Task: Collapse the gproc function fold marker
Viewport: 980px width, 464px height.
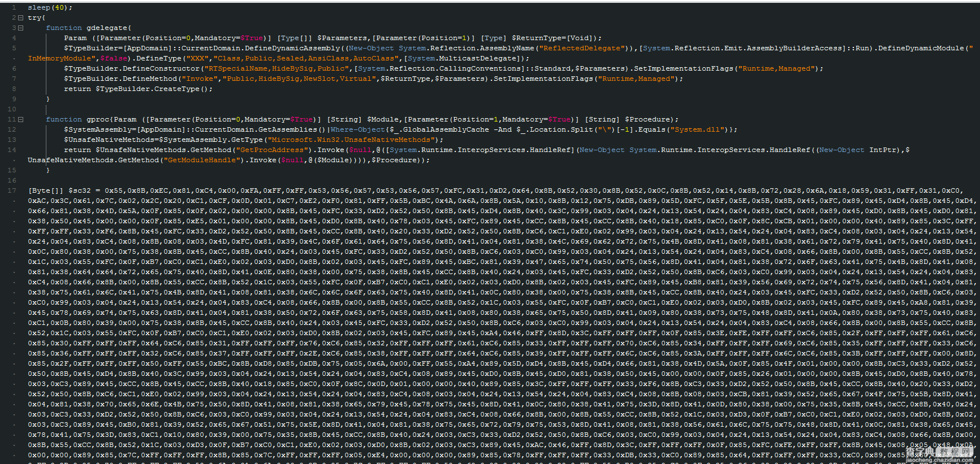Action: coord(20,119)
